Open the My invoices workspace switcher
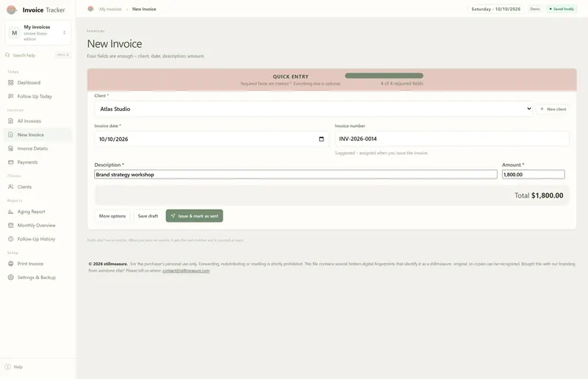Viewport: 588px width, 379px height. tap(38, 33)
